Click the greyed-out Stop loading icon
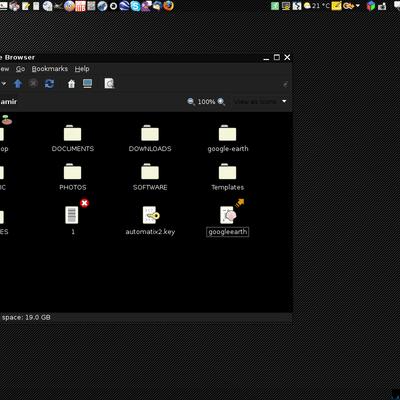The height and width of the screenshot is (400, 400). point(33,83)
